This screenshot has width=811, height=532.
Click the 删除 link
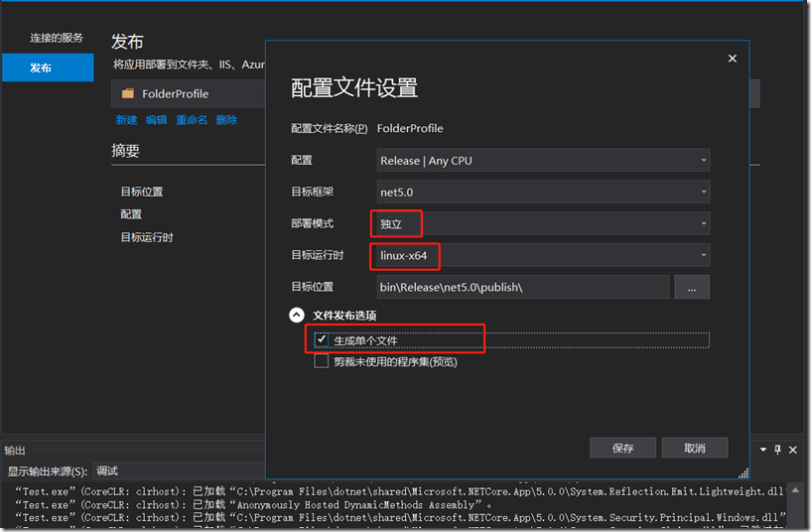(226, 120)
